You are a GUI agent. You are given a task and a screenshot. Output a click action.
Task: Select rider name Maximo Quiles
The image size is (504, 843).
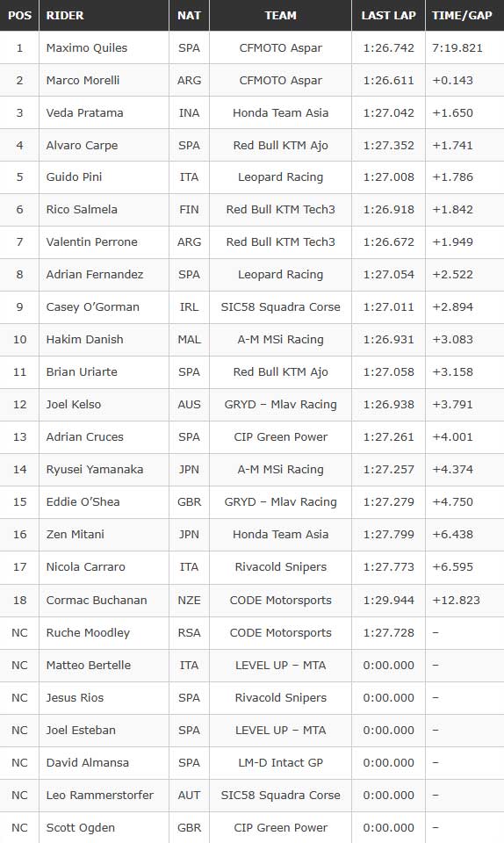click(x=87, y=47)
